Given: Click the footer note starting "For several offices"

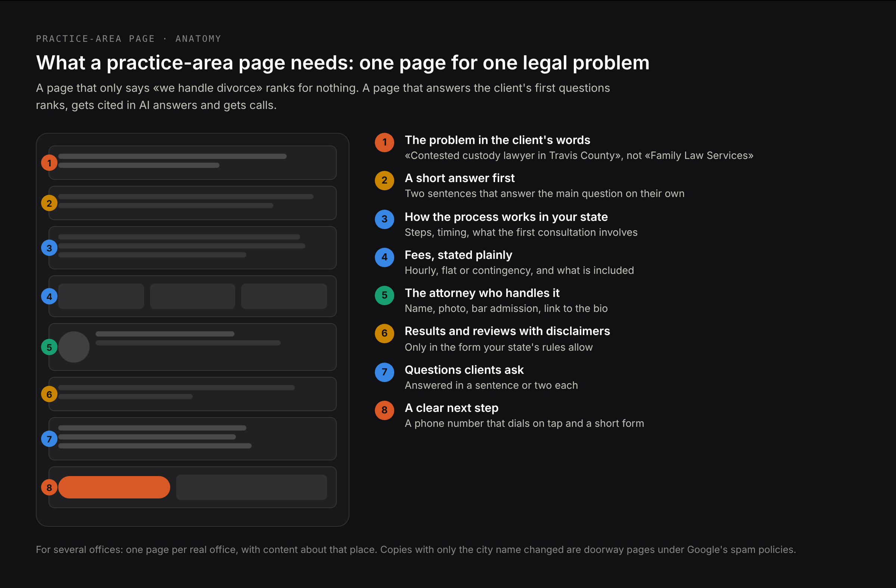Looking at the screenshot, I should (416, 550).
